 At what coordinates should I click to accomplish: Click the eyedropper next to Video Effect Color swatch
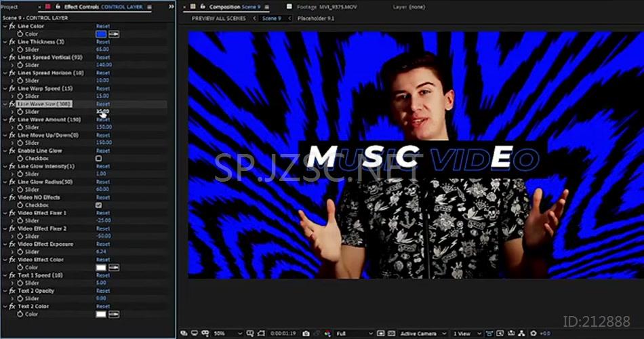114,268
